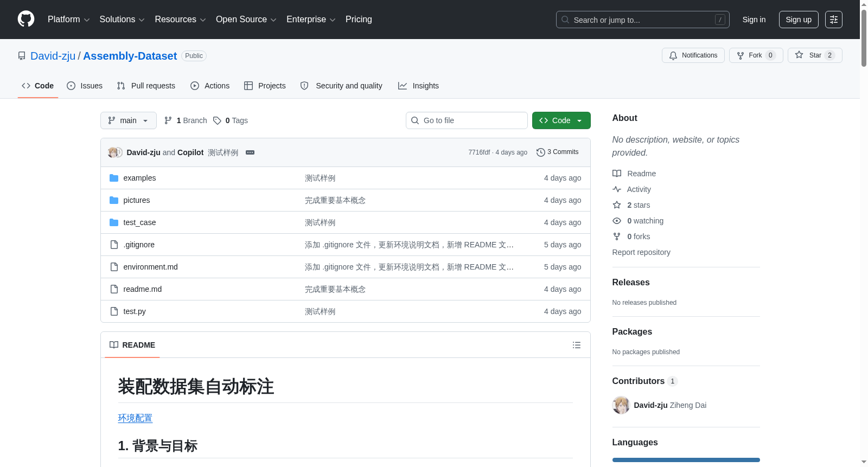Viewport: 868px width, 467px height.
Task: Open commit hash 7716fdf
Action: 479,152
